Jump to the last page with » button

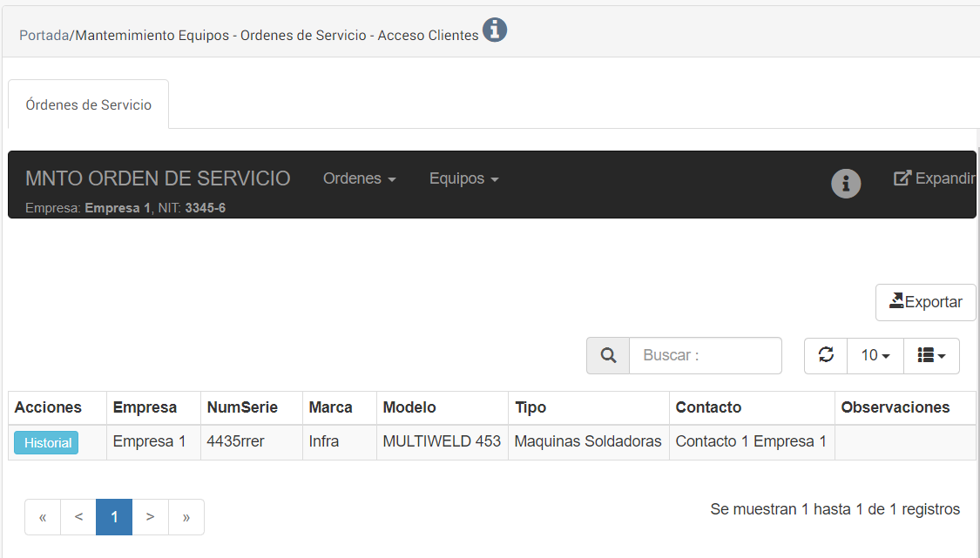pyautogui.click(x=186, y=517)
